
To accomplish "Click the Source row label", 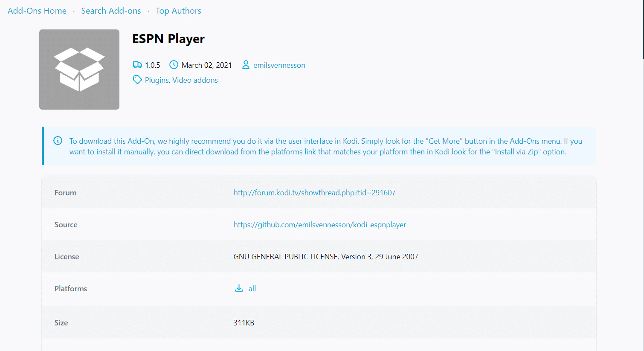I will [66, 225].
